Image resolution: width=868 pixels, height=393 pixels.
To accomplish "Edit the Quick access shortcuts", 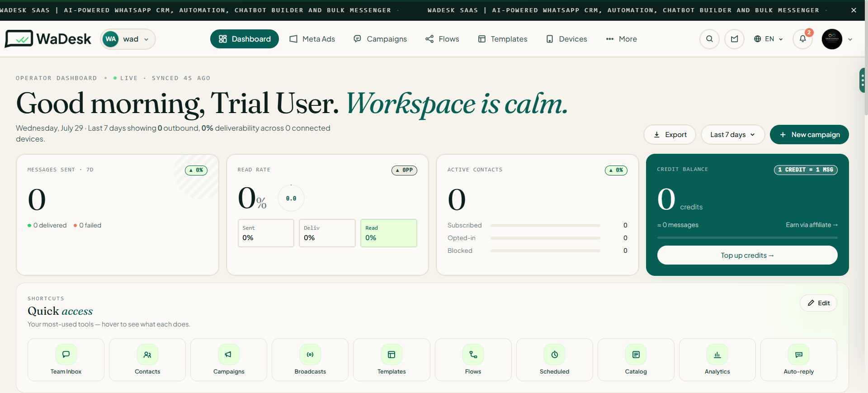I will point(818,303).
